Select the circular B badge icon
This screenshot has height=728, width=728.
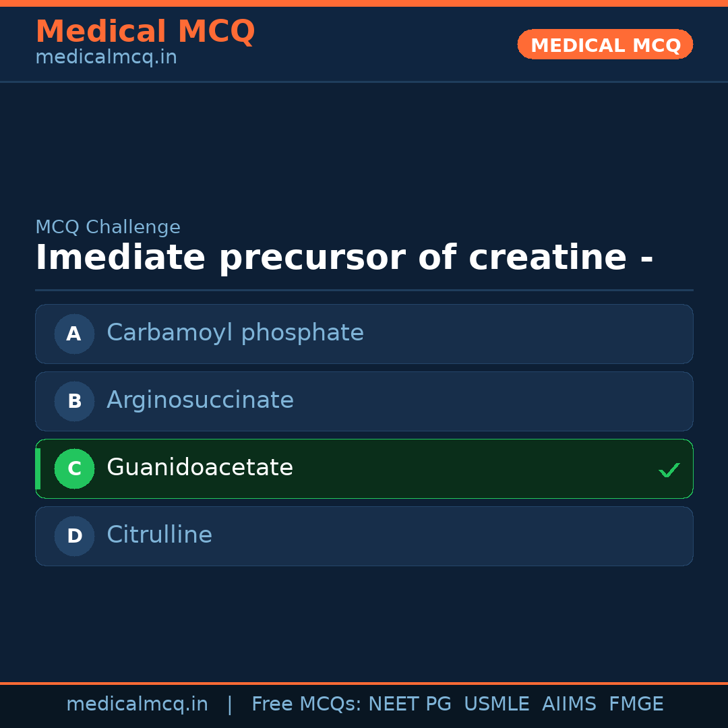(x=74, y=401)
